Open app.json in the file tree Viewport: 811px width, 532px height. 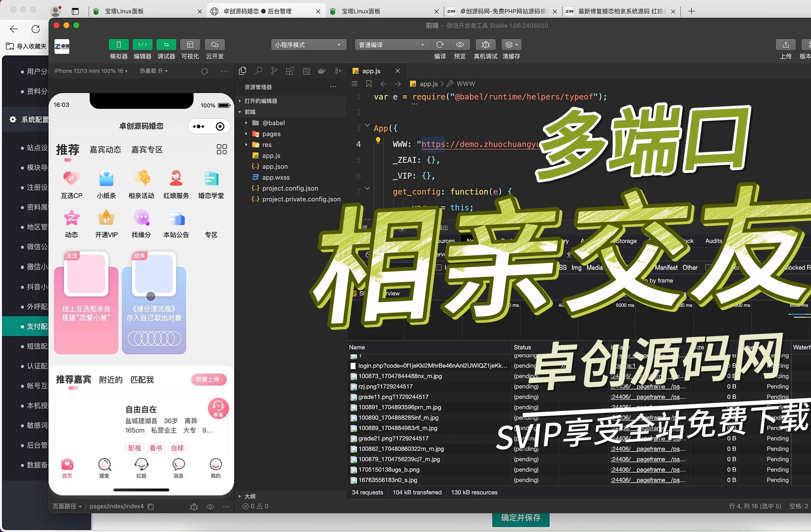click(275, 166)
